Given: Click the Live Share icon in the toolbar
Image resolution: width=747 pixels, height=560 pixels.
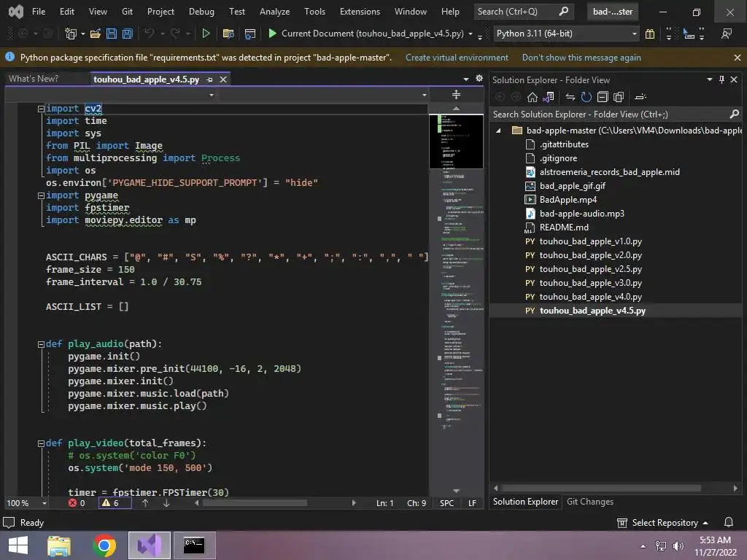Looking at the screenshot, I should pyautogui.click(x=727, y=34).
